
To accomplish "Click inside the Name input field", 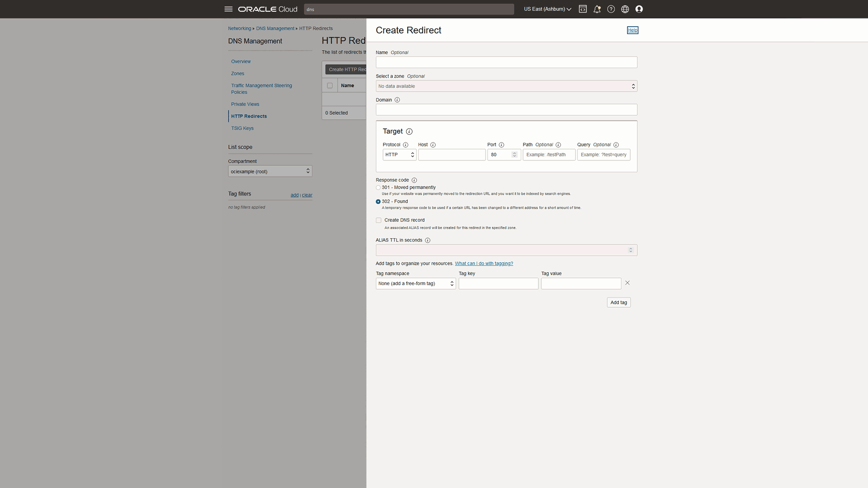I will click(x=506, y=62).
